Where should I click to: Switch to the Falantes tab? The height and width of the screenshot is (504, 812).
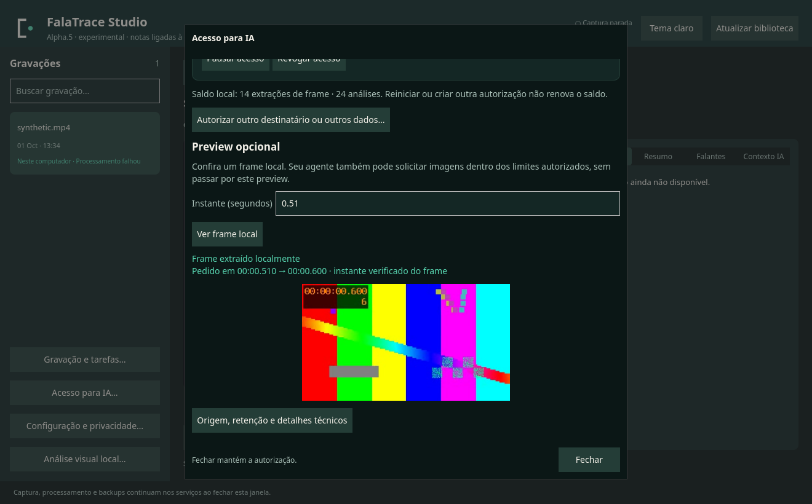710,157
